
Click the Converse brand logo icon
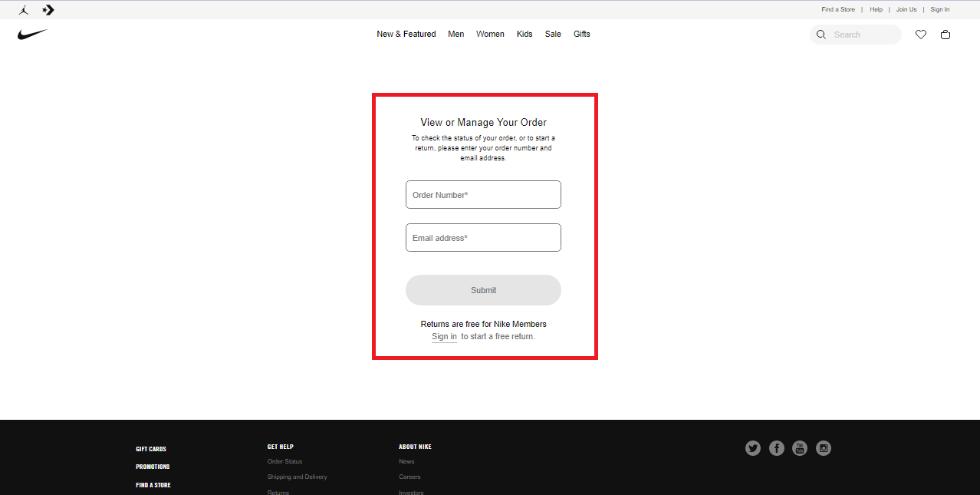point(48,10)
